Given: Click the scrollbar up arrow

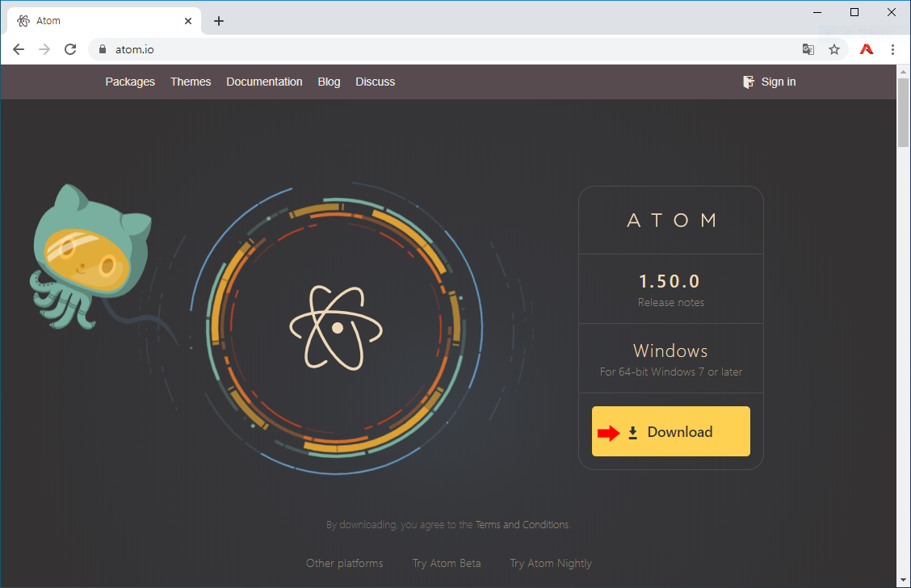Looking at the screenshot, I should (903, 72).
